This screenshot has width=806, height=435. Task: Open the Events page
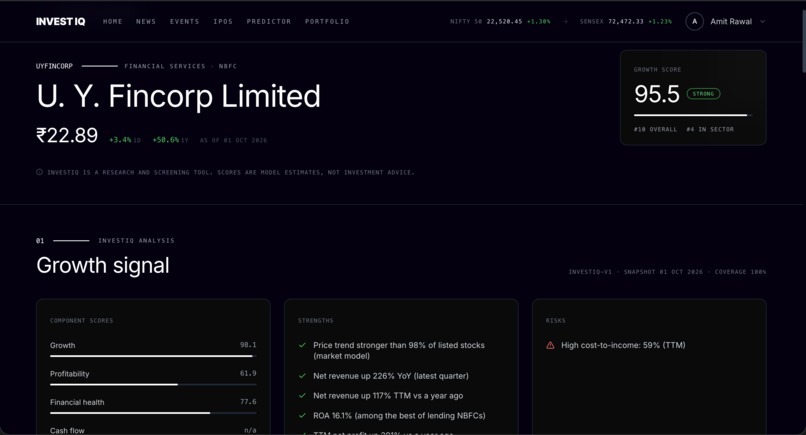(x=185, y=22)
